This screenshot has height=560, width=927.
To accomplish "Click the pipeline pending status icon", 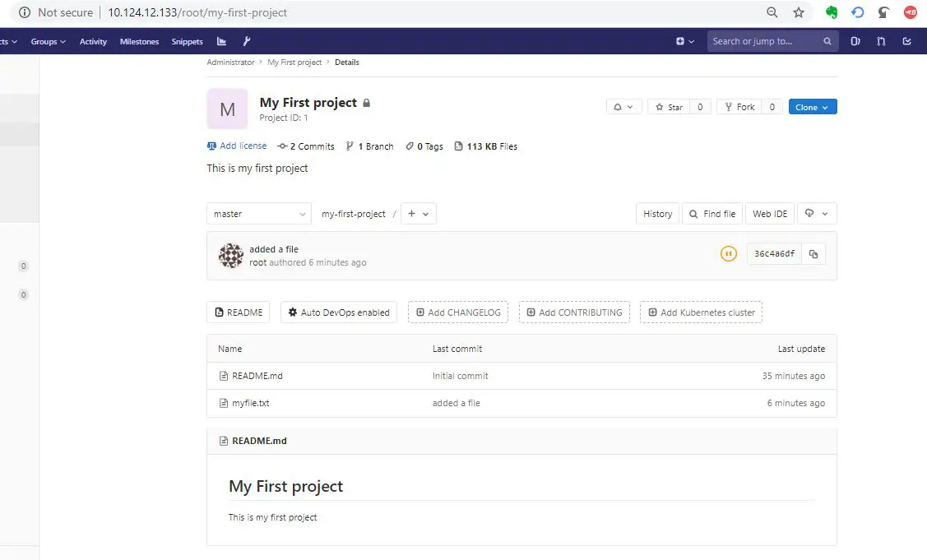I will coord(728,254).
